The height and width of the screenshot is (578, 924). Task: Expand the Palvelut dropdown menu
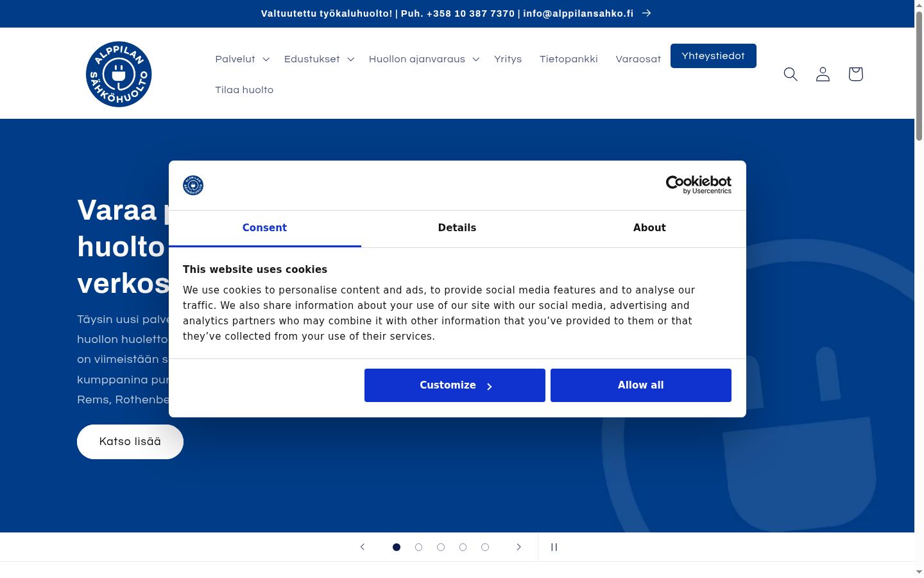tap(243, 59)
